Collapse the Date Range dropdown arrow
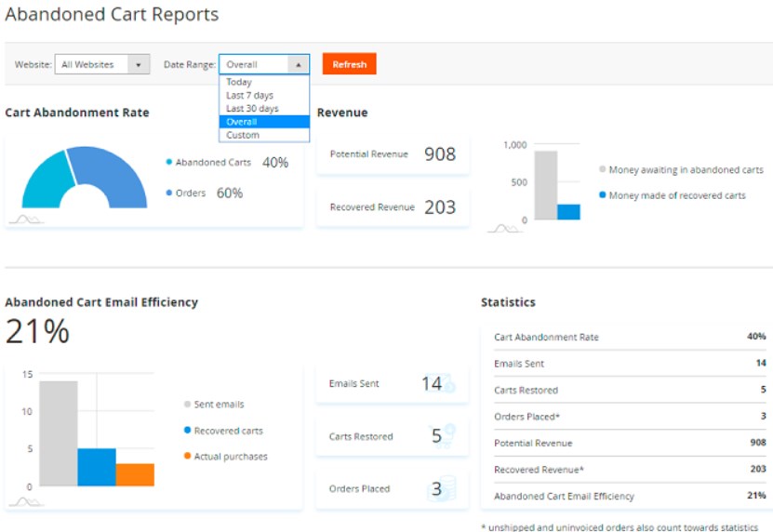This screenshot has width=773, height=532. [298, 64]
